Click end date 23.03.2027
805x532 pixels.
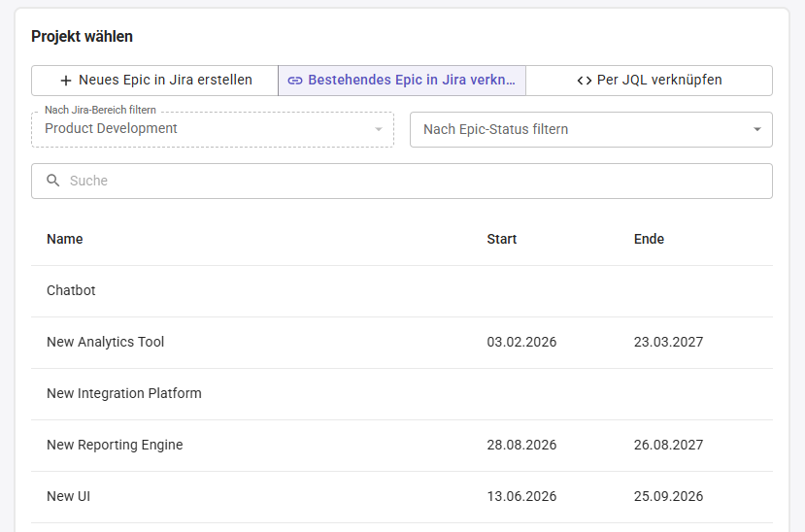pos(668,342)
